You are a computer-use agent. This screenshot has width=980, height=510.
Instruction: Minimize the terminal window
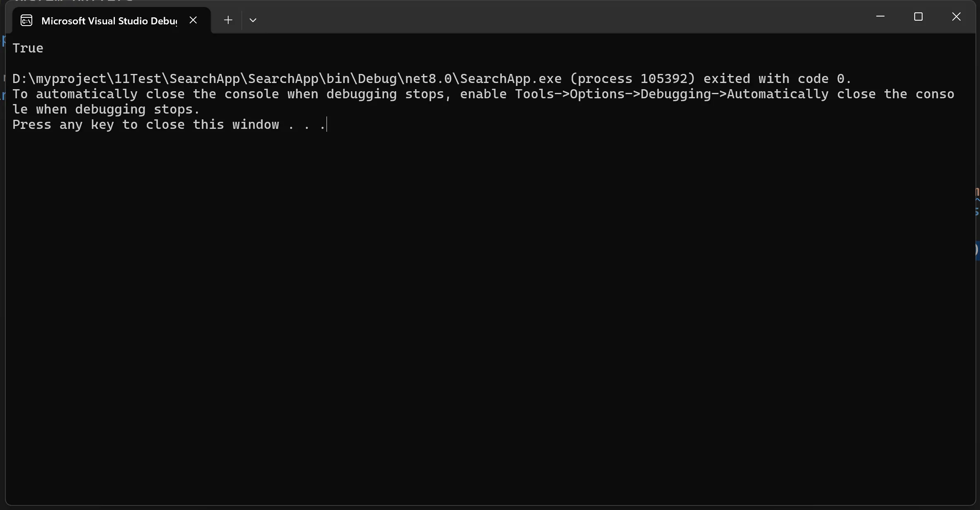(x=880, y=17)
